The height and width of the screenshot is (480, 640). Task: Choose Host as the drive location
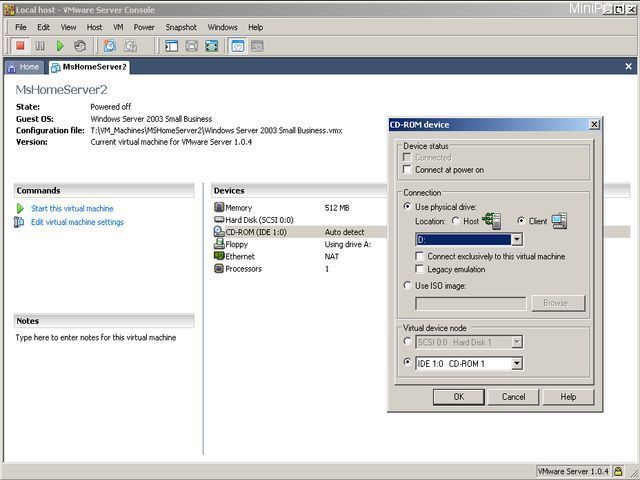click(456, 221)
